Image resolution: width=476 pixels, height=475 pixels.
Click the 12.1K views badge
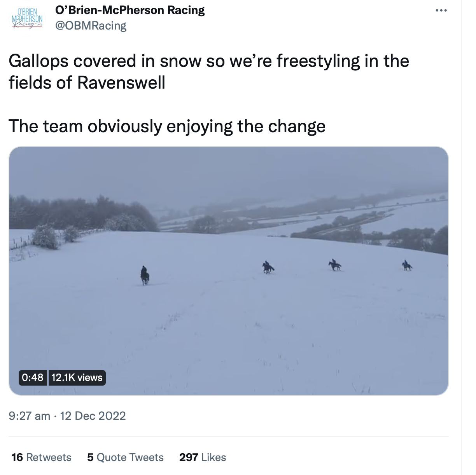click(x=77, y=377)
